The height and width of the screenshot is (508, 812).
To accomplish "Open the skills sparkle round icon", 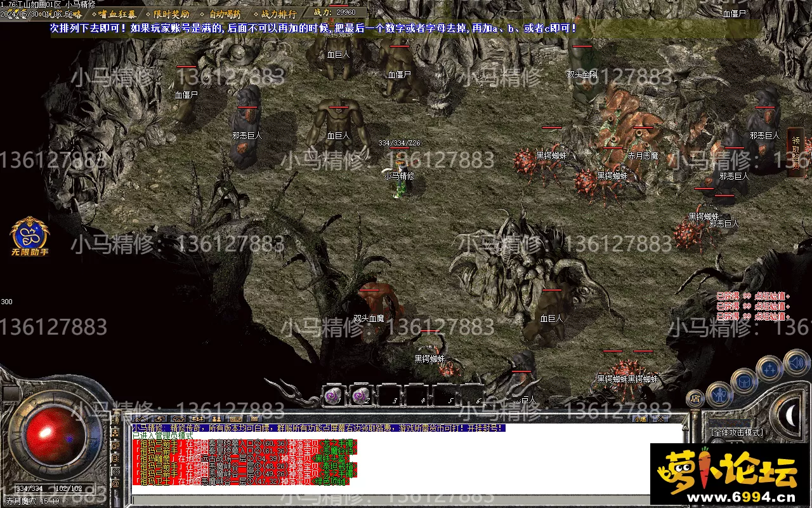I will [769, 369].
